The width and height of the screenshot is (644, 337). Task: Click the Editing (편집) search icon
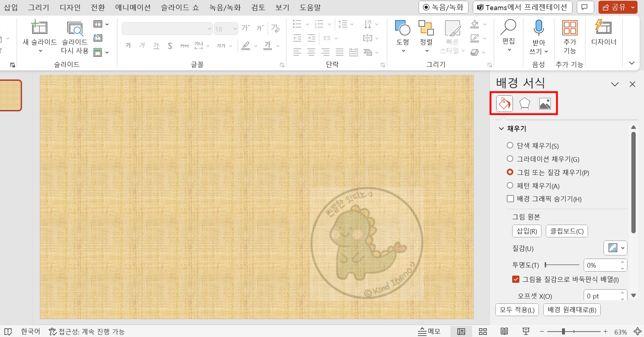pos(509,27)
